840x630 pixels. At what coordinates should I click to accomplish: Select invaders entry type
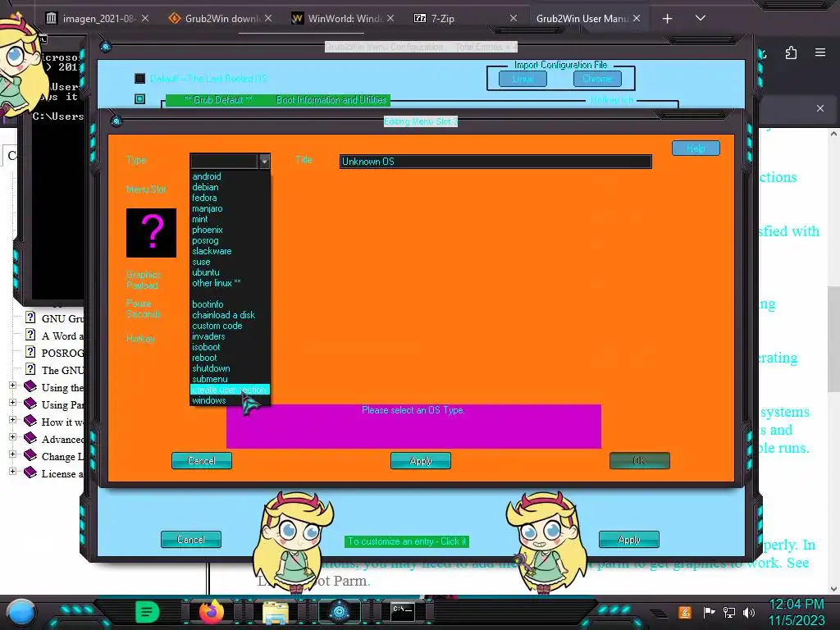click(x=208, y=336)
